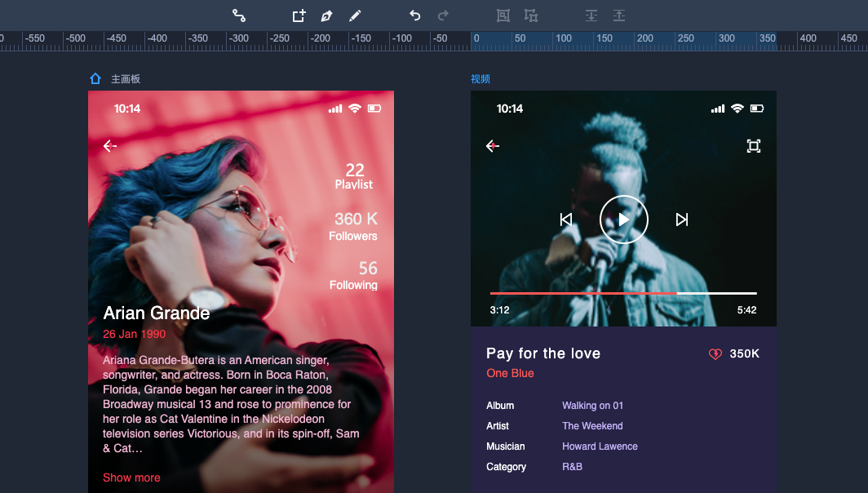The image size is (868, 493).
Task: Click the 'One Blue' subtitle
Action: tap(510, 373)
